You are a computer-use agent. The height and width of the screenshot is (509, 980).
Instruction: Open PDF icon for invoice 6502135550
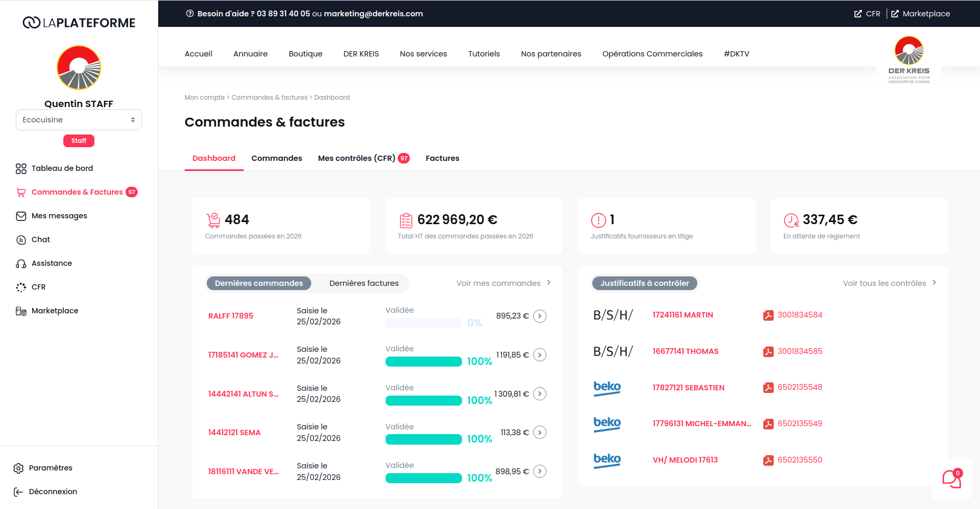pos(768,460)
